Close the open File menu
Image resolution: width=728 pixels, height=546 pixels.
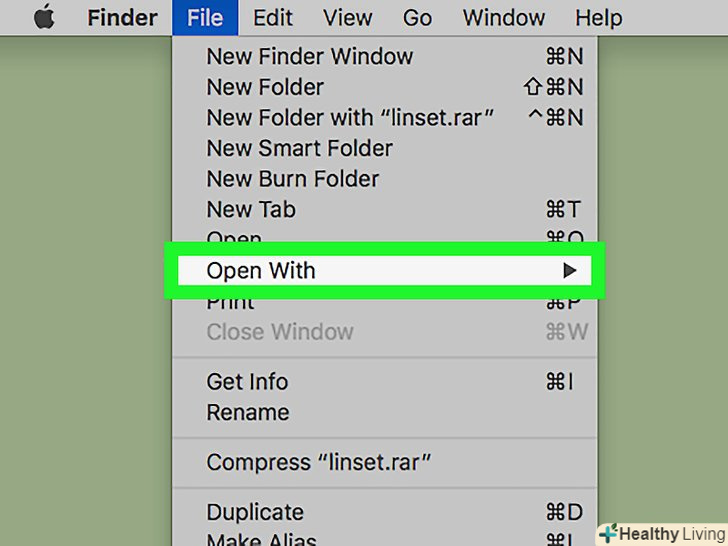pyautogui.click(x=204, y=18)
